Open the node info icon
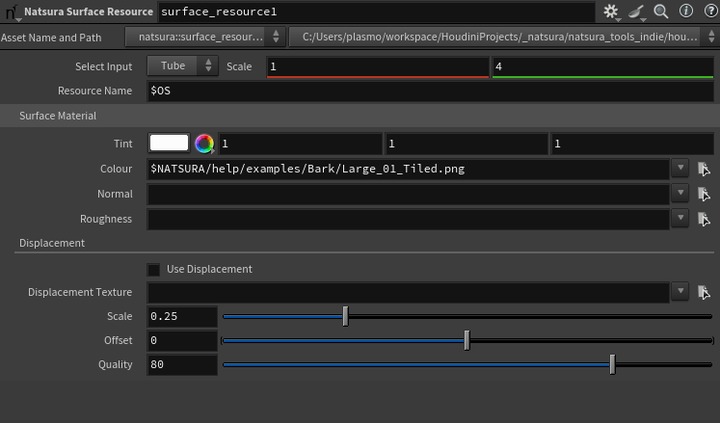 pyautogui.click(x=685, y=12)
